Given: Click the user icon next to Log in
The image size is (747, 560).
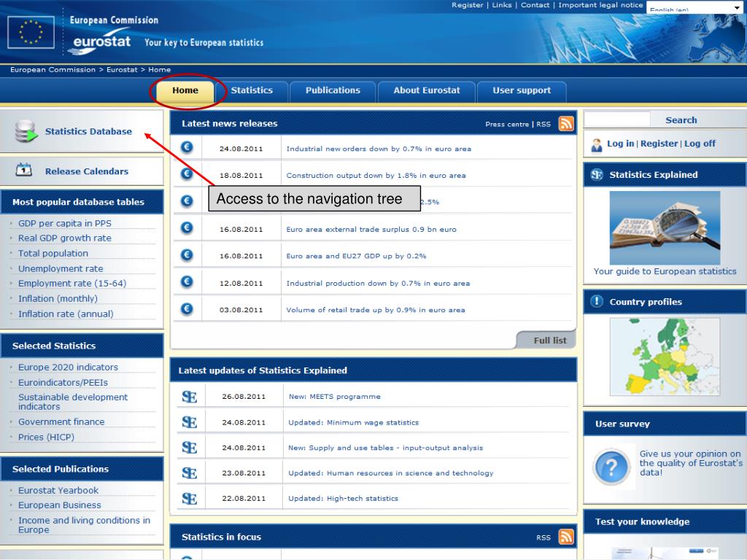Looking at the screenshot, I should 597,145.
